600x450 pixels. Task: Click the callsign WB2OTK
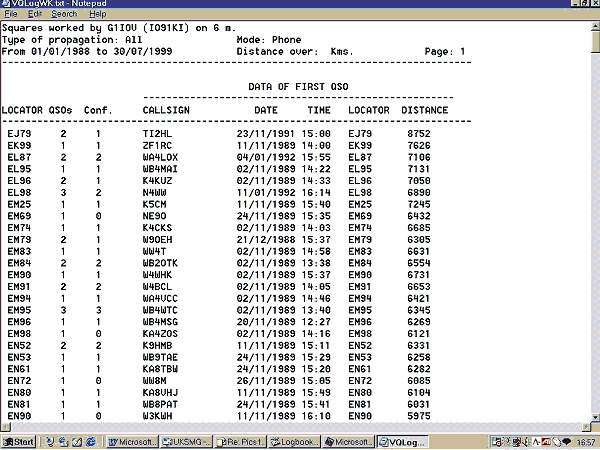(160, 263)
